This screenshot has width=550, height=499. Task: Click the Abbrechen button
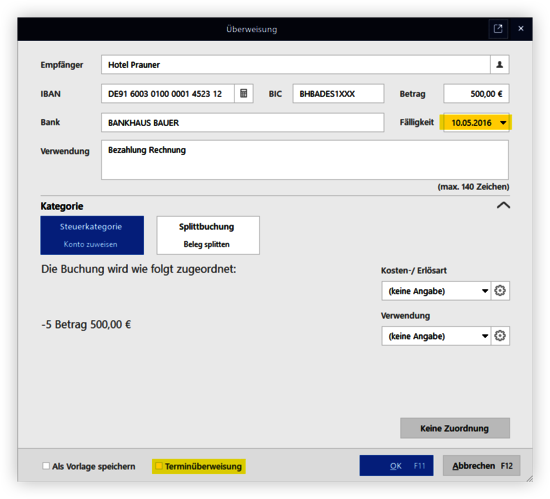(482, 466)
